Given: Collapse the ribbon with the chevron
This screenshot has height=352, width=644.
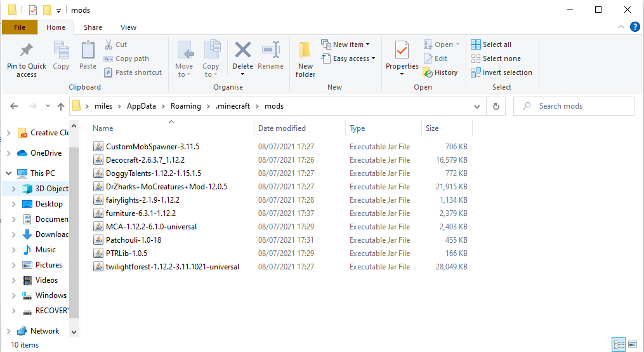Looking at the screenshot, I should pos(621,27).
